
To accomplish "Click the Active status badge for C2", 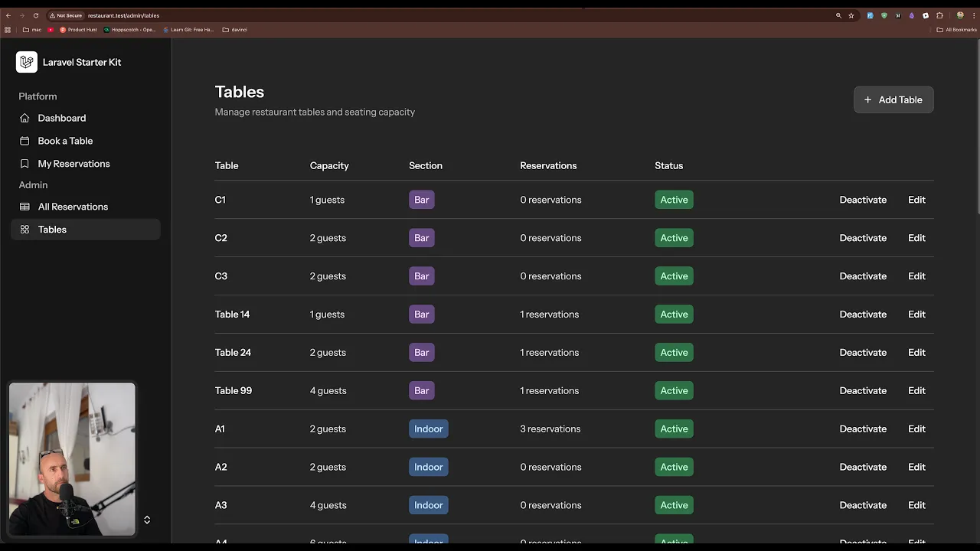I will coord(674,238).
